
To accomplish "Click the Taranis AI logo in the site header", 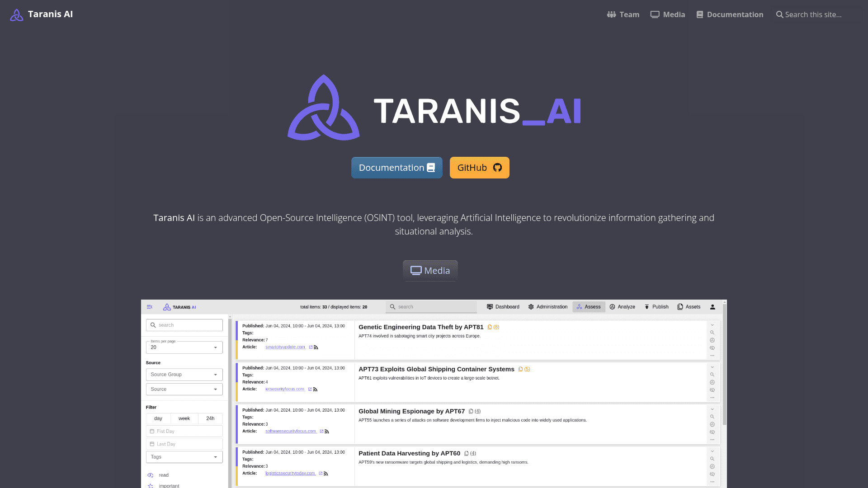I will [x=41, y=14].
